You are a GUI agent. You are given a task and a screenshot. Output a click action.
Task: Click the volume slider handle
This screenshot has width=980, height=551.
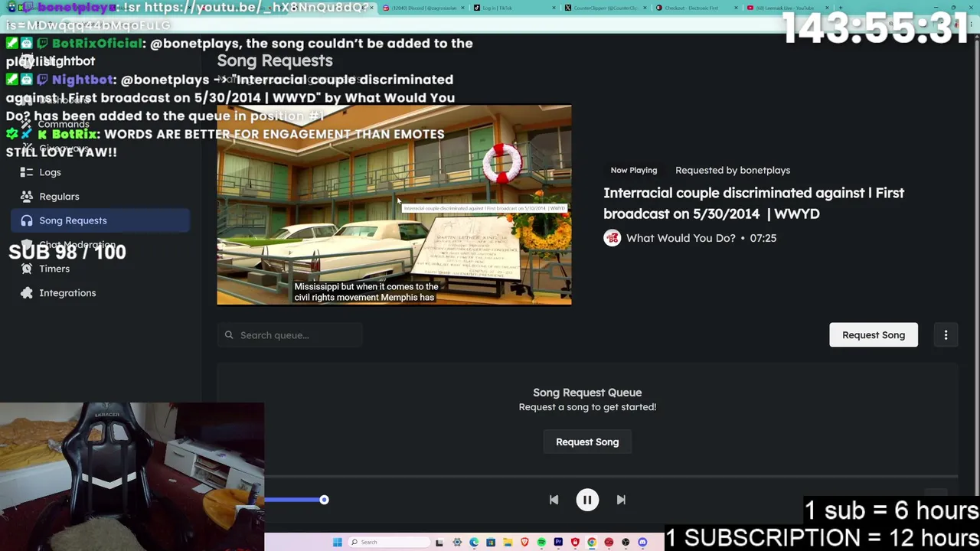tap(324, 500)
